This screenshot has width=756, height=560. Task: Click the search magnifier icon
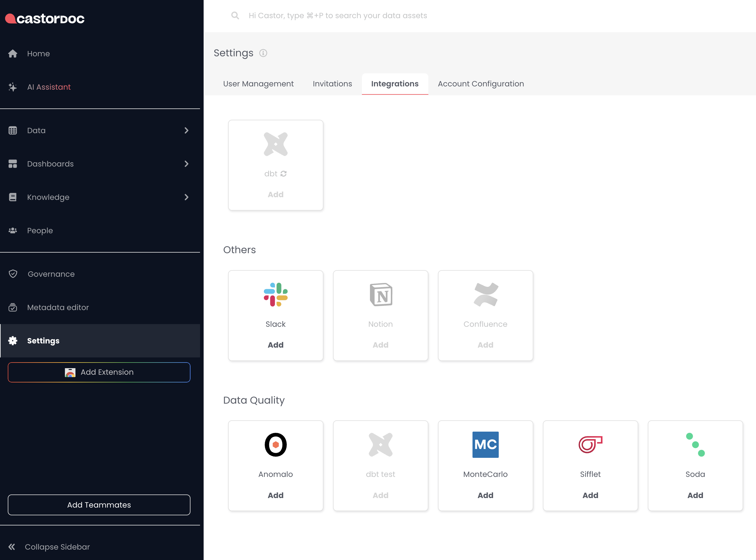coord(235,15)
